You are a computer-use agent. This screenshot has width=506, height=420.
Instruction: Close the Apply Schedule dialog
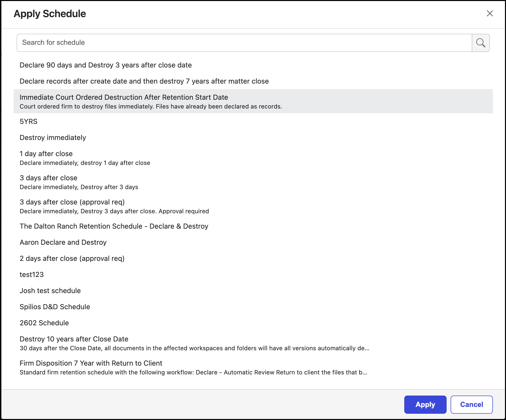pos(490,13)
